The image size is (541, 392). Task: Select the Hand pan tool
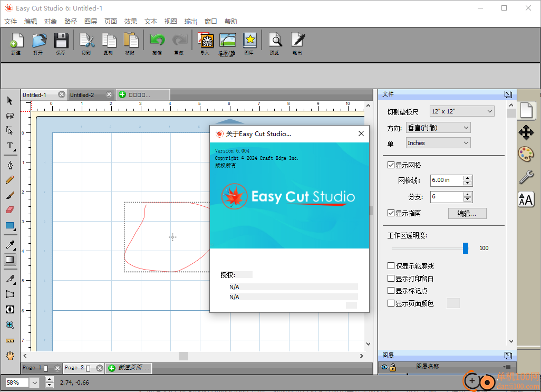click(10, 356)
